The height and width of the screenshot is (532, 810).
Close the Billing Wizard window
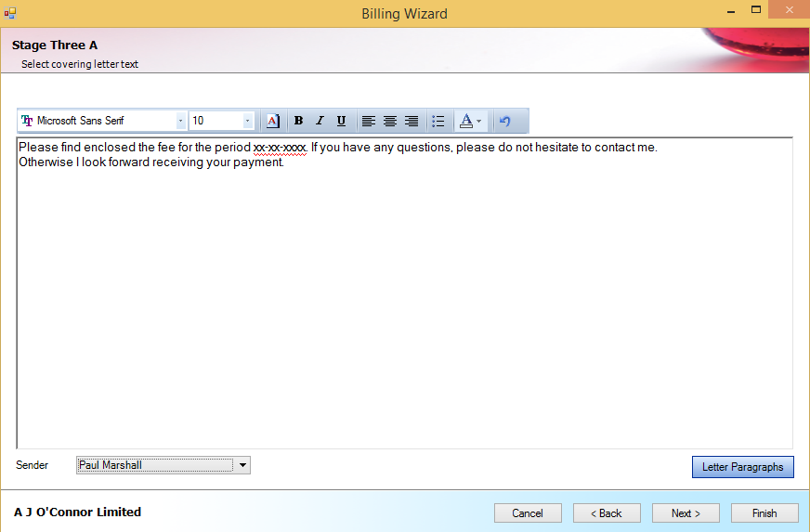coord(789,10)
